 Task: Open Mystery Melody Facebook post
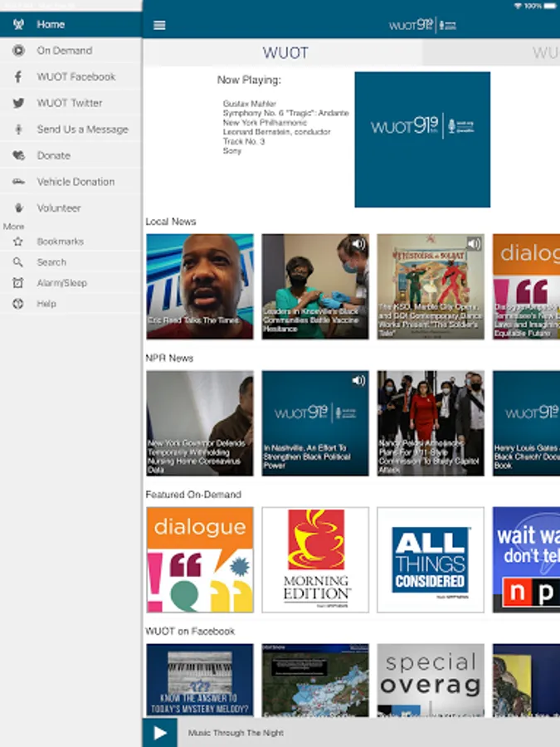click(x=200, y=681)
